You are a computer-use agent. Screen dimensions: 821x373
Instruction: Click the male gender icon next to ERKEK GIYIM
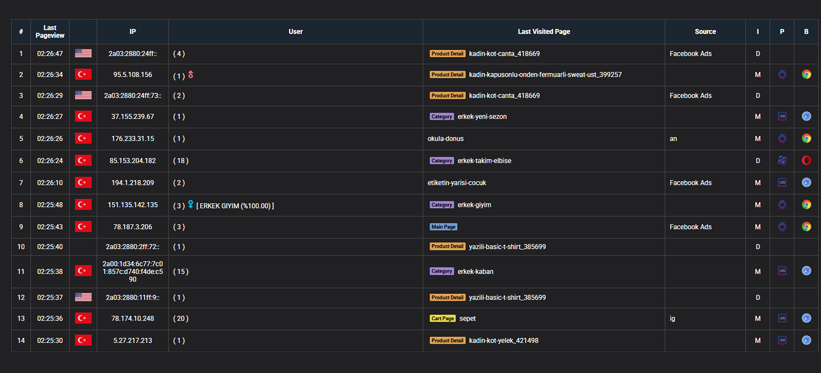click(191, 205)
